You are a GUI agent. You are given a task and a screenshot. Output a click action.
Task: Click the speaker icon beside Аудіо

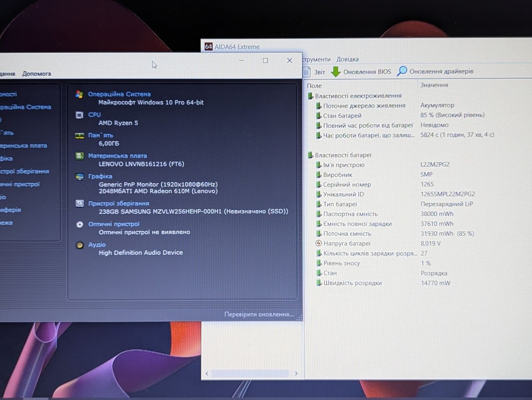80,245
